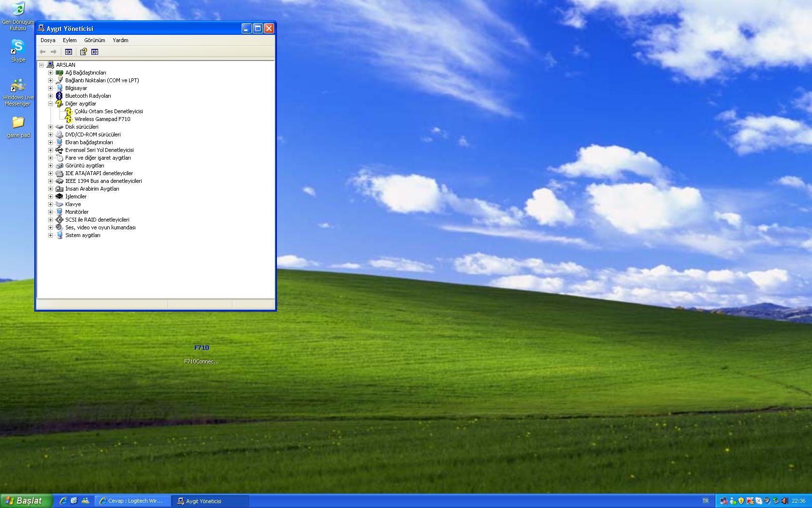Open the Yardım menu

pyautogui.click(x=120, y=40)
